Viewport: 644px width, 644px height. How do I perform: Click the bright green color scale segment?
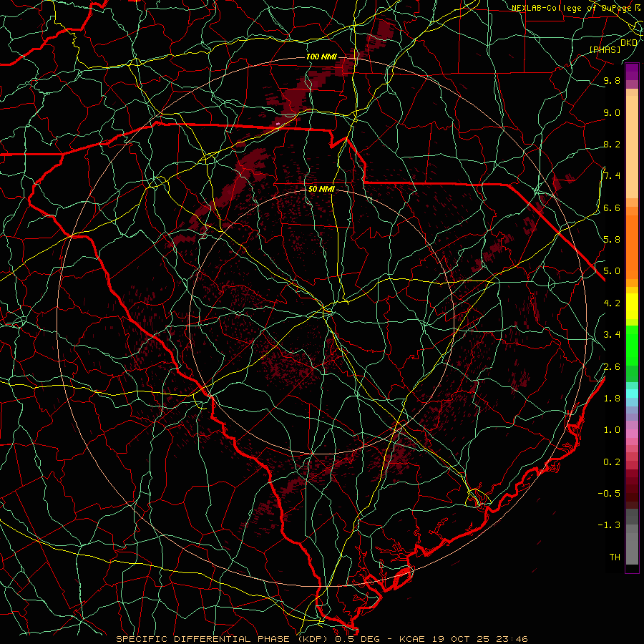(632, 344)
